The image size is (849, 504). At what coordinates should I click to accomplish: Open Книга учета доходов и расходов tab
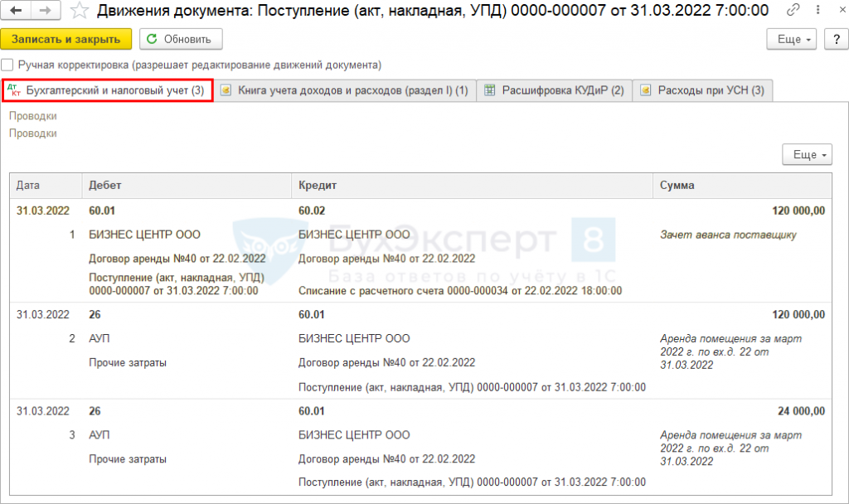click(346, 90)
